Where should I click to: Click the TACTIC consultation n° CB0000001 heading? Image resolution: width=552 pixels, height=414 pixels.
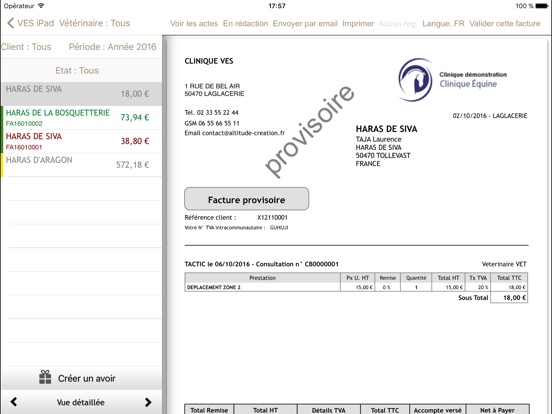262,264
